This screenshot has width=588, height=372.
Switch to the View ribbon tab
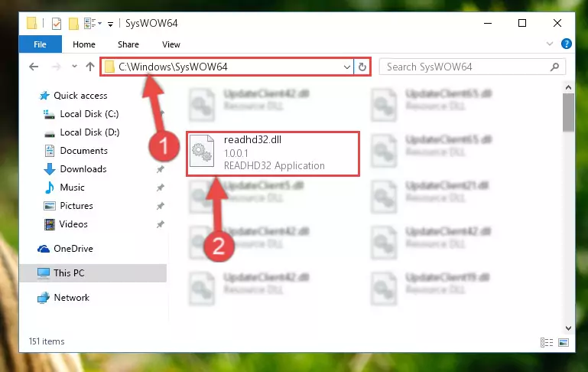point(171,44)
